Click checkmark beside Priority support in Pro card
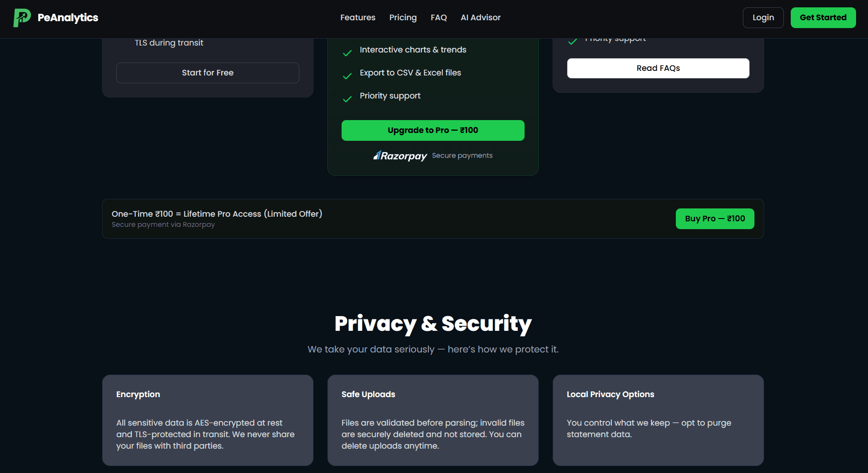 coord(348,99)
